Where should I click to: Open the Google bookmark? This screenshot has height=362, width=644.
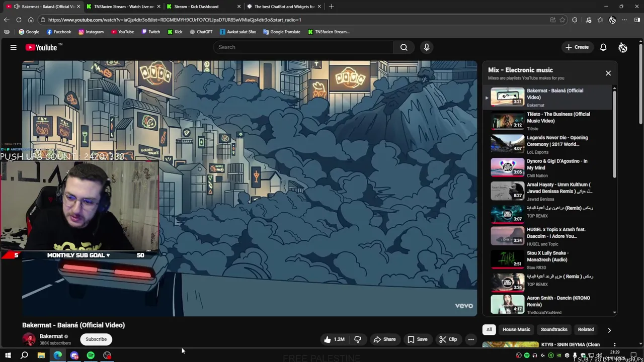pos(29,32)
